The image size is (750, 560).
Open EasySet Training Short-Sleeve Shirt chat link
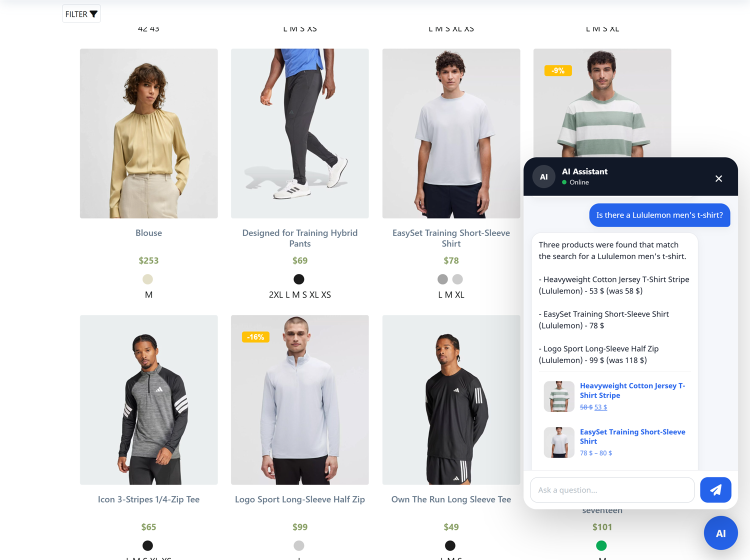point(632,436)
